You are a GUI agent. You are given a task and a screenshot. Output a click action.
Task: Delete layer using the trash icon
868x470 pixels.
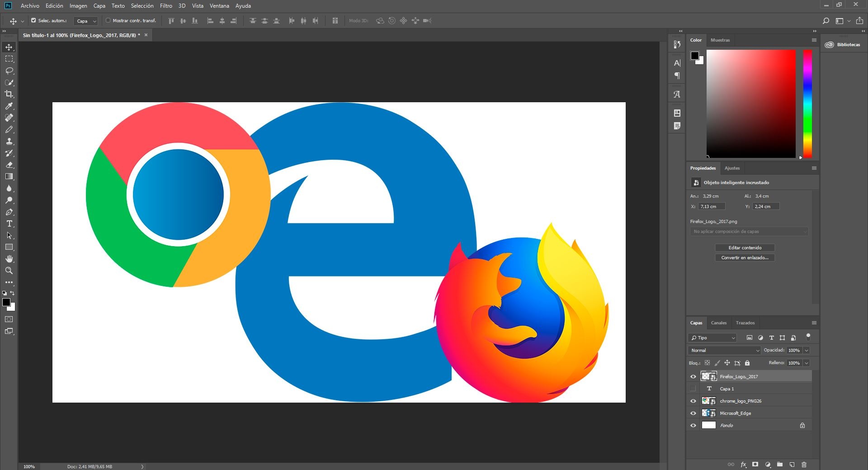[804, 465]
